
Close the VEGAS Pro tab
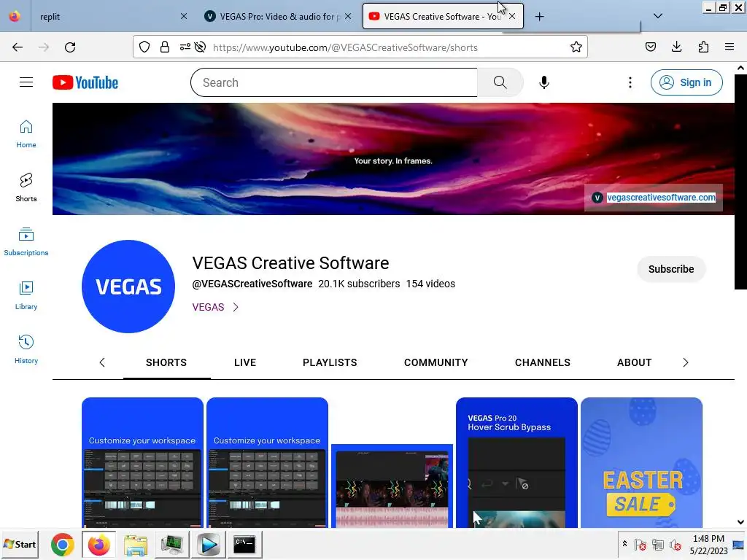(348, 16)
